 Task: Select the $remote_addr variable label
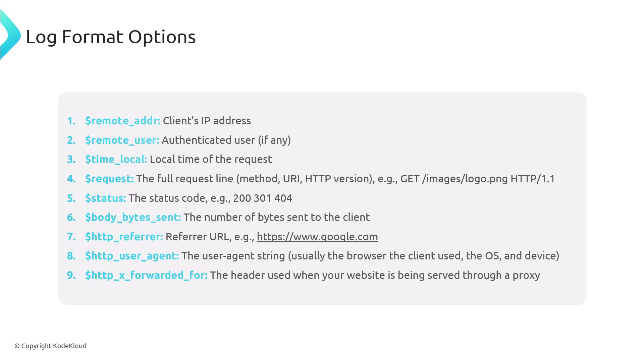122,121
